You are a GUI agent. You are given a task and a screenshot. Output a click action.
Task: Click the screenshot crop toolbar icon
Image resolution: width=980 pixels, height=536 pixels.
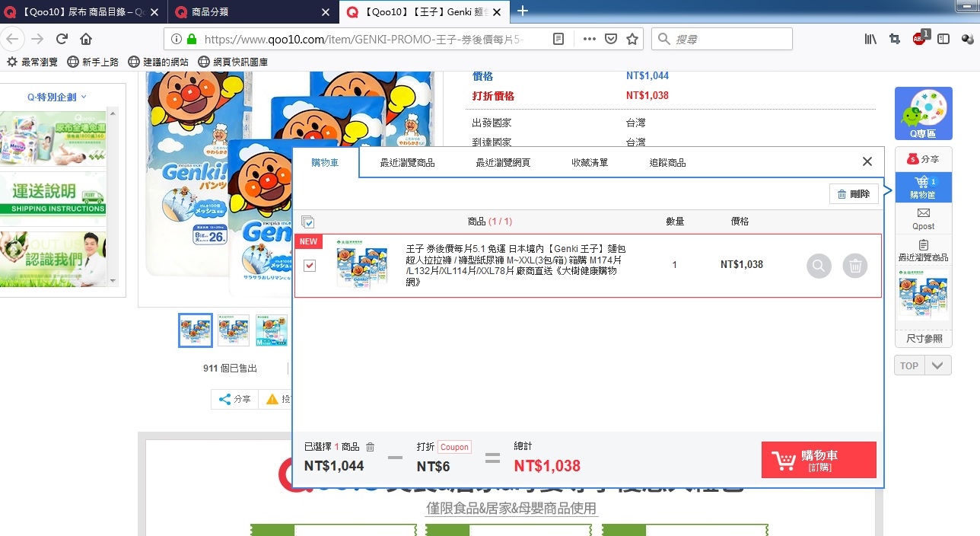click(x=895, y=39)
